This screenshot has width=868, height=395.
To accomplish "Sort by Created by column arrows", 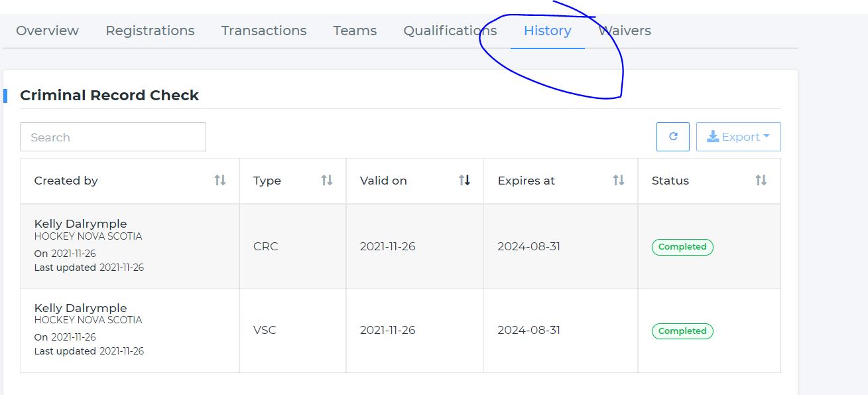I will pos(220,181).
